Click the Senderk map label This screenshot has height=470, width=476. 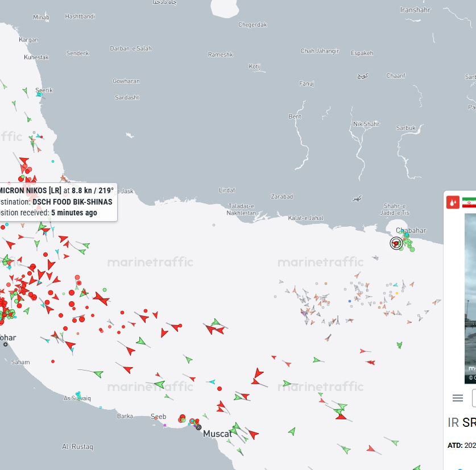coord(78,53)
